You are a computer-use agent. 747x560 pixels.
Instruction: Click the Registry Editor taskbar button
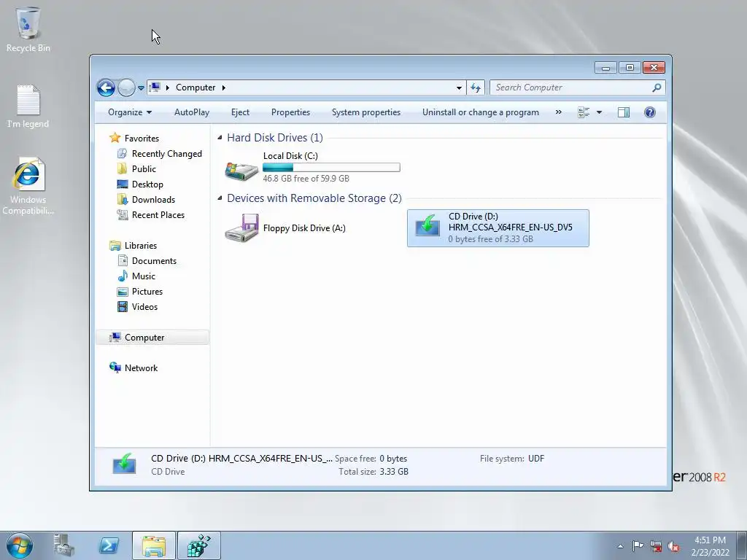coord(199,545)
